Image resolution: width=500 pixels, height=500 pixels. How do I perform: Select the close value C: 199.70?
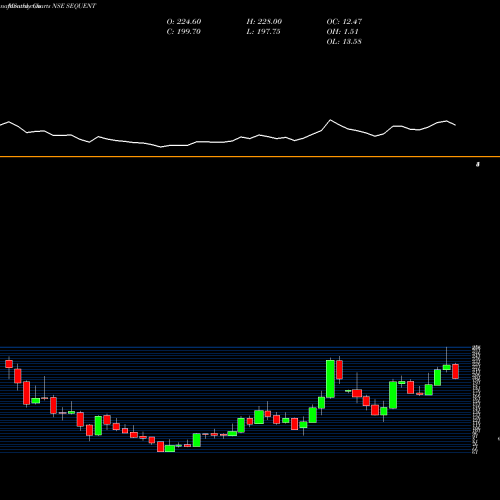click(x=184, y=32)
